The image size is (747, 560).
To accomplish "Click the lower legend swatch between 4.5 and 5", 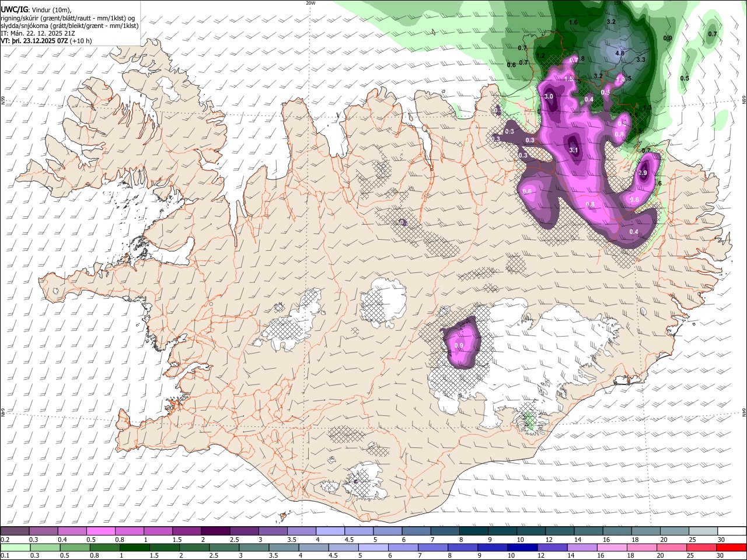I will tap(344, 547).
